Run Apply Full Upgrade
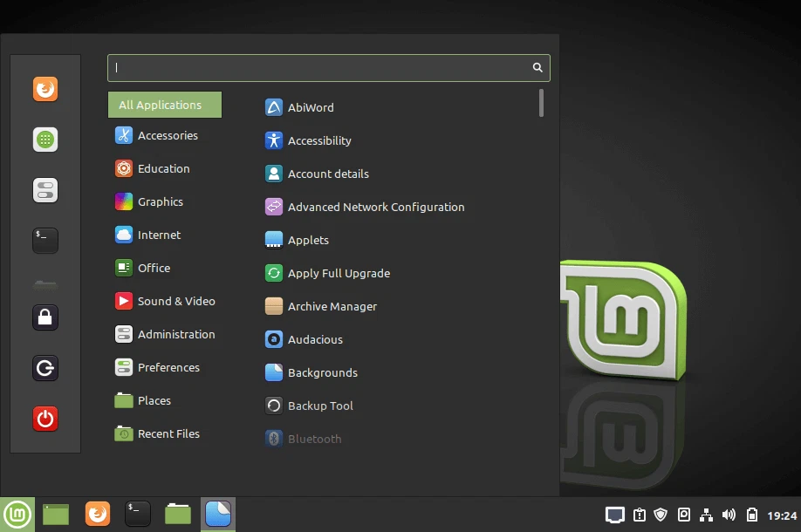Image resolution: width=801 pixels, height=532 pixels. [x=339, y=273]
